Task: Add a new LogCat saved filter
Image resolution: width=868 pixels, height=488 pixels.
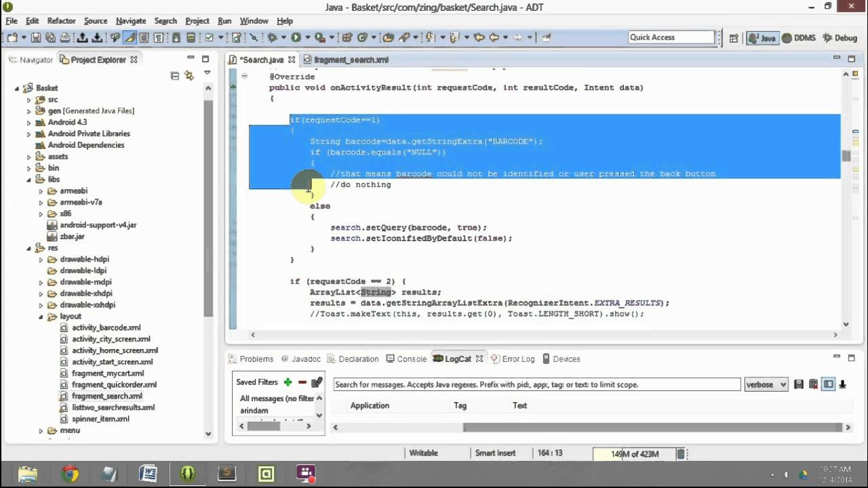Action: [x=288, y=382]
